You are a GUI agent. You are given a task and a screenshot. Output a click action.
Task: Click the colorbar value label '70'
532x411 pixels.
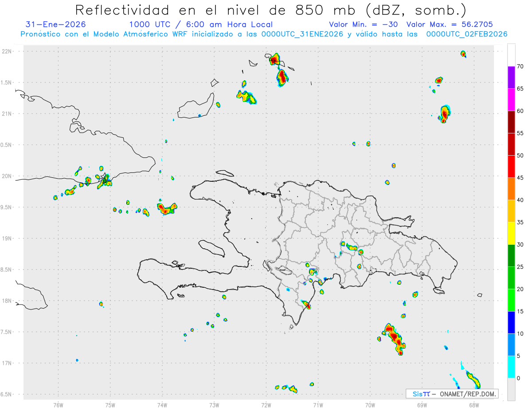click(520, 67)
